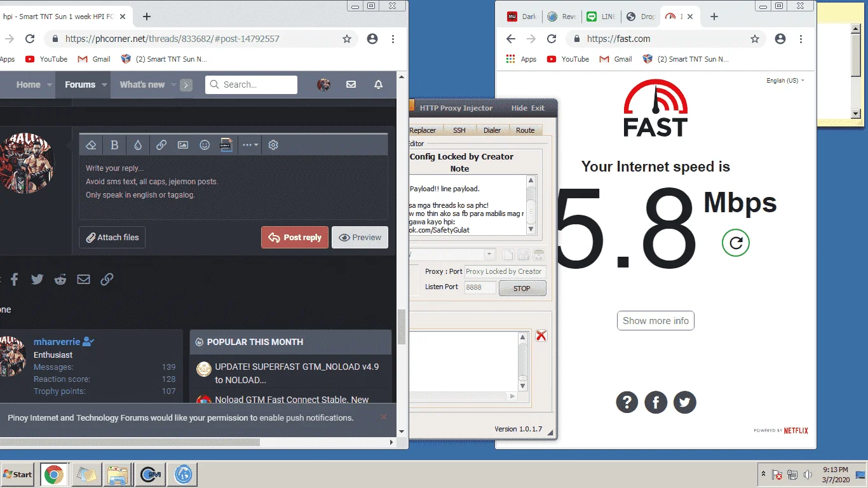Share thread on Reddit
Image resolution: width=868 pixels, height=488 pixels.
click(60, 279)
